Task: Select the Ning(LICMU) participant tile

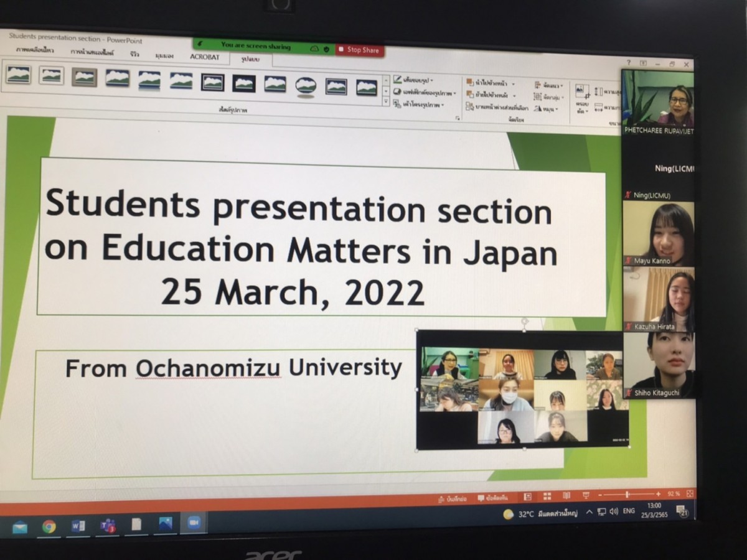Action: (658, 168)
